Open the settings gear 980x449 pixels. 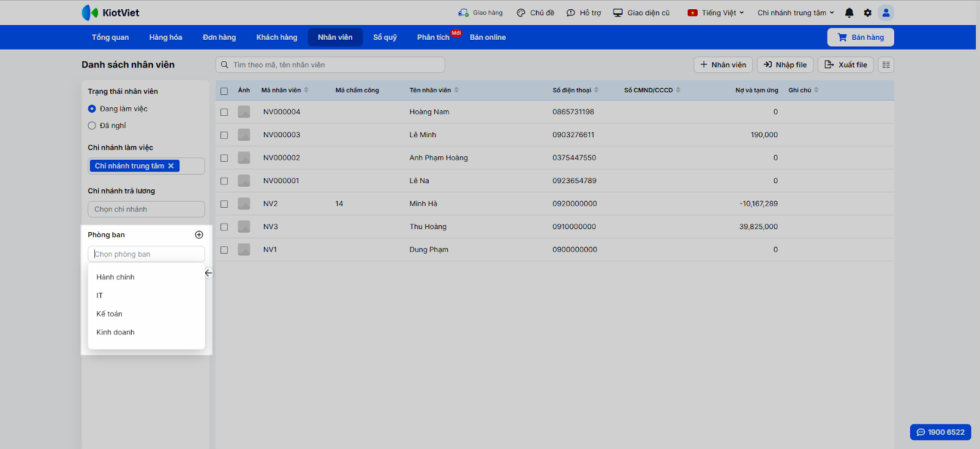coord(867,13)
